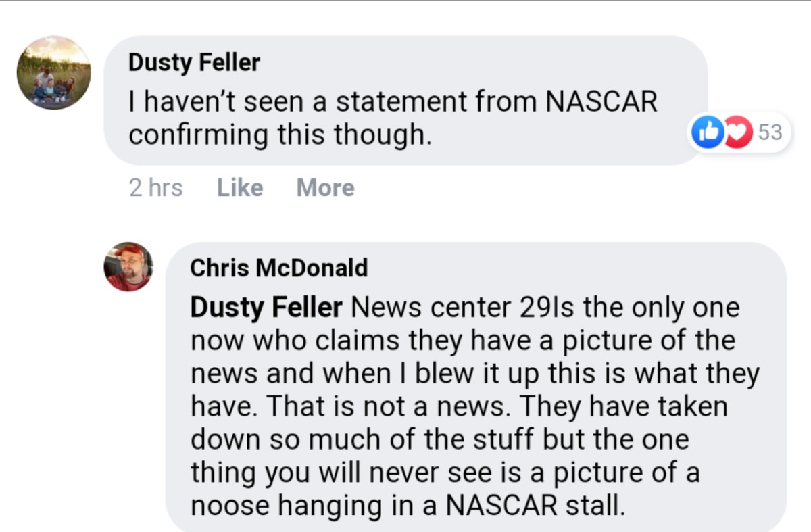View the 53 reactions count
The width and height of the screenshot is (811, 532).
tap(769, 132)
